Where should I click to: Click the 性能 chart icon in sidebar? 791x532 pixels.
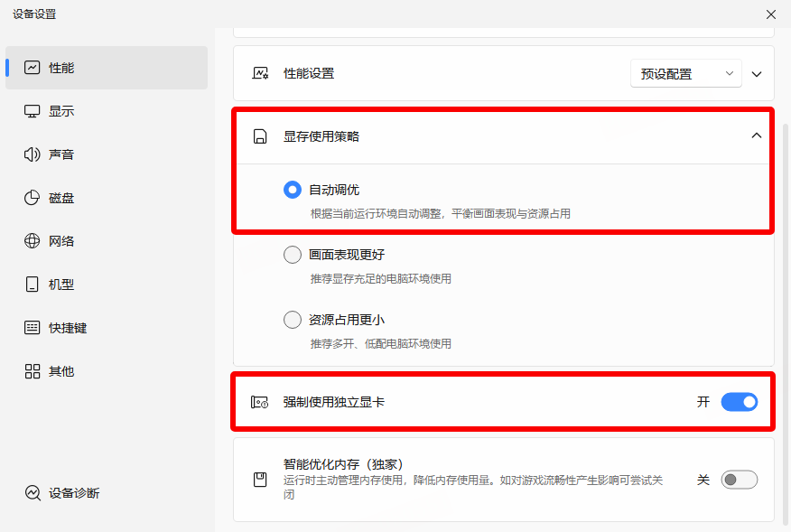click(x=33, y=68)
